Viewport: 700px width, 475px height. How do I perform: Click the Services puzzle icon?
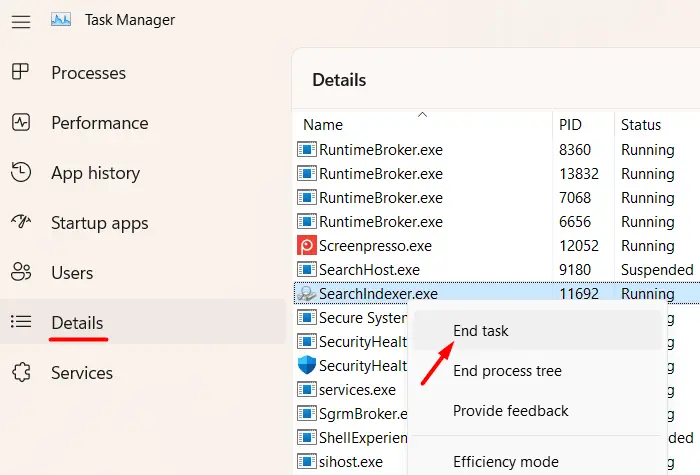pyautogui.click(x=21, y=372)
